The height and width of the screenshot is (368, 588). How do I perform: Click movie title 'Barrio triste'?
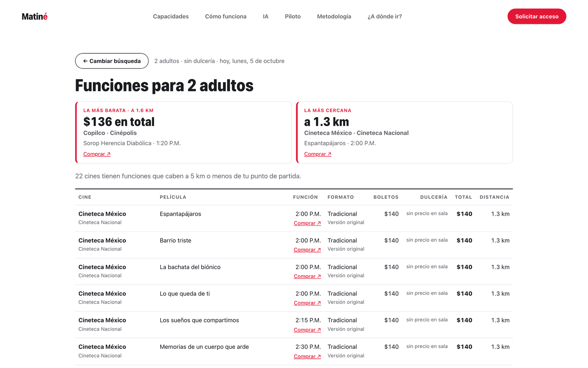176,241
